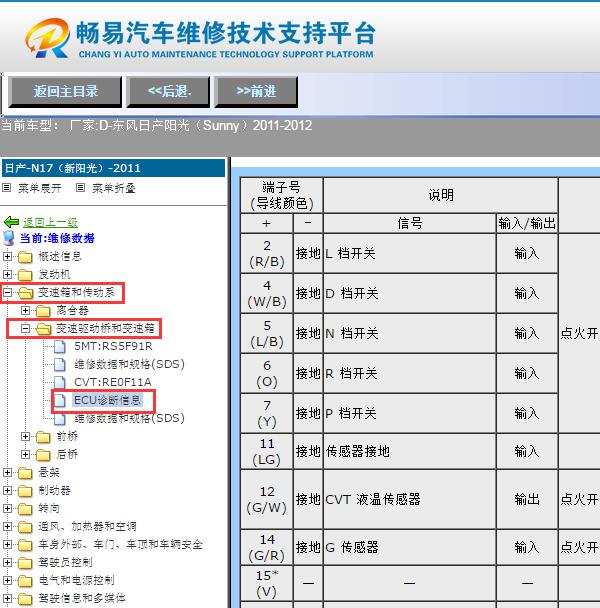Open 维修数据和规格(SDS) under ECU诊断信息
Image resolution: width=600 pixels, height=608 pixels.
(x=129, y=418)
